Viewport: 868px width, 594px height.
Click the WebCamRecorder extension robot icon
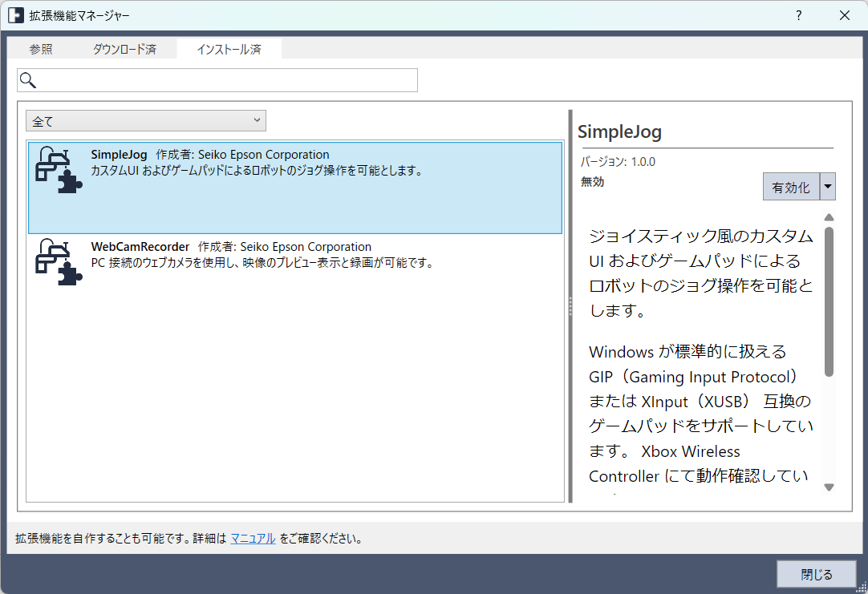[x=59, y=261]
